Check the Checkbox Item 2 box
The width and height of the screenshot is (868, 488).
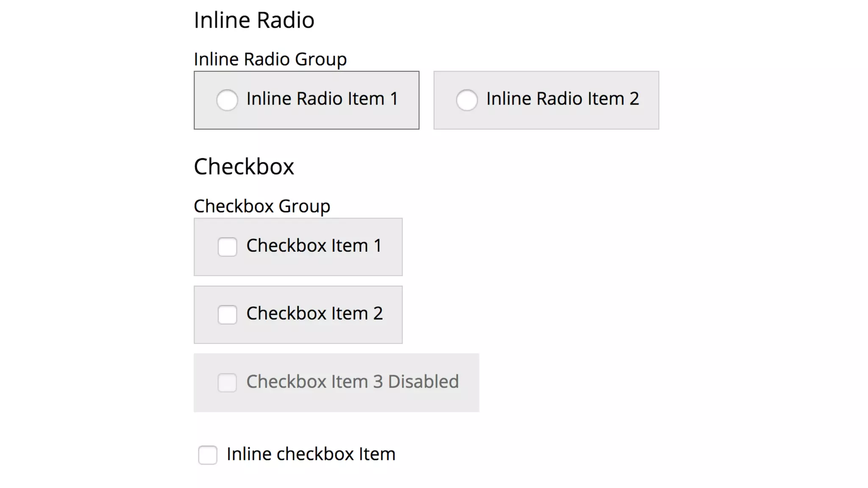(x=227, y=315)
